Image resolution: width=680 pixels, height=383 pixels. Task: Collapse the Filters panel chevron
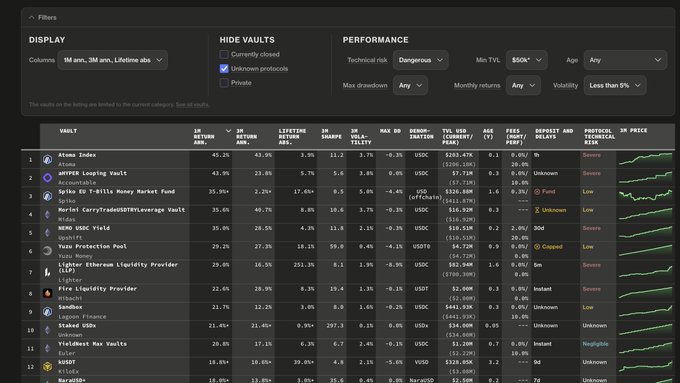31,18
